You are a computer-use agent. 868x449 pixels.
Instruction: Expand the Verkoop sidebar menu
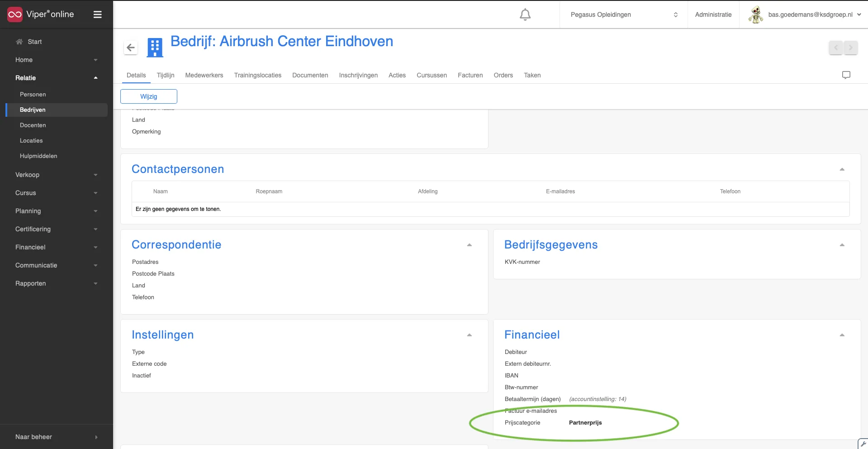tap(57, 175)
